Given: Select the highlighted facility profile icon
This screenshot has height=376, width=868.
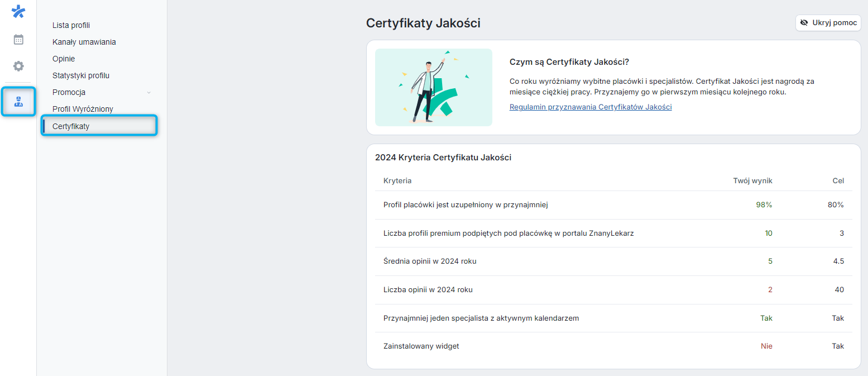Looking at the screenshot, I should (x=18, y=102).
